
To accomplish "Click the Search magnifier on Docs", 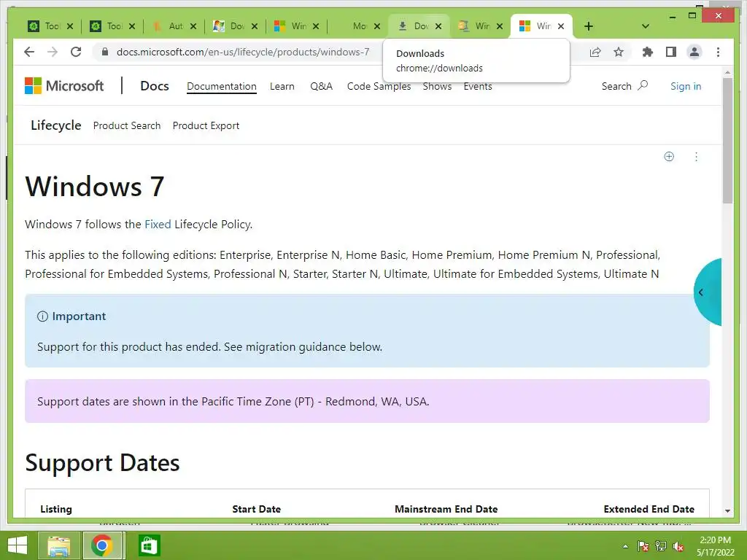I will pos(643,86).
